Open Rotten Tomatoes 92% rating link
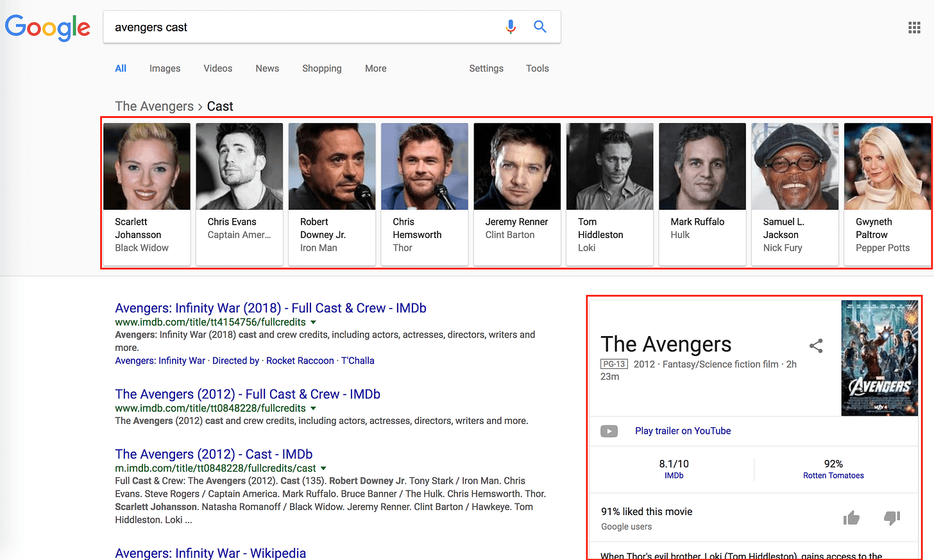 833,475
